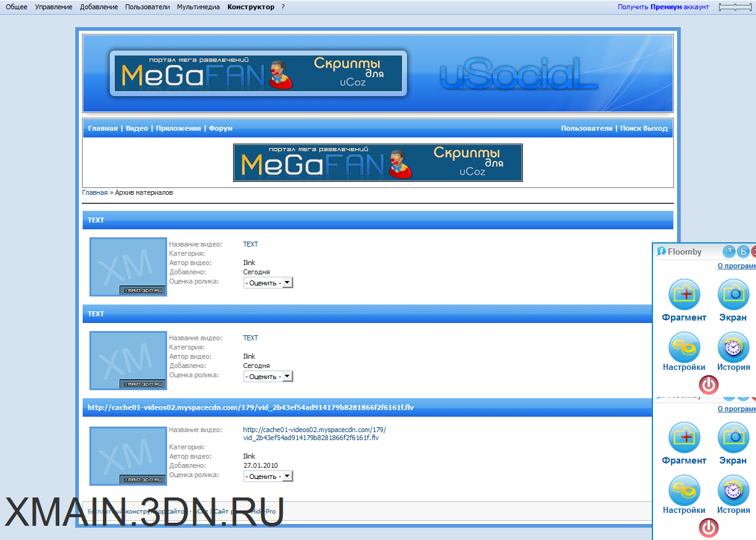The height and width of the screenshot is (540, 756).
Task: Click the XM thumbnail of the myspacecdn video
Action: pyautogui.click(x=128, y=456)
